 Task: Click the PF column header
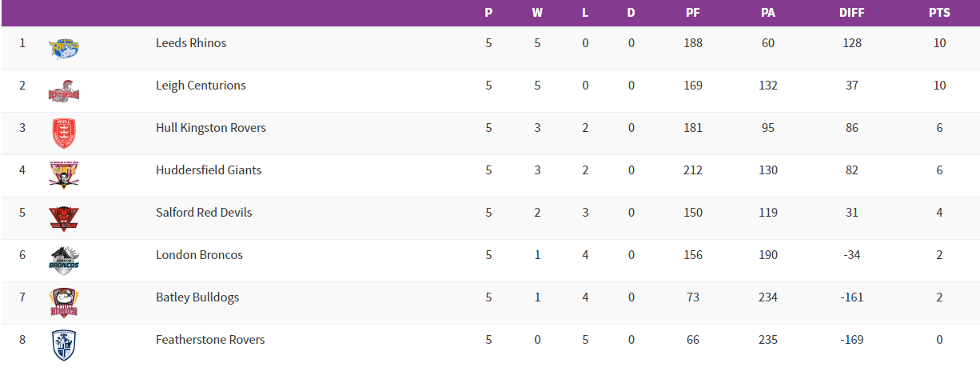(693, 13)
